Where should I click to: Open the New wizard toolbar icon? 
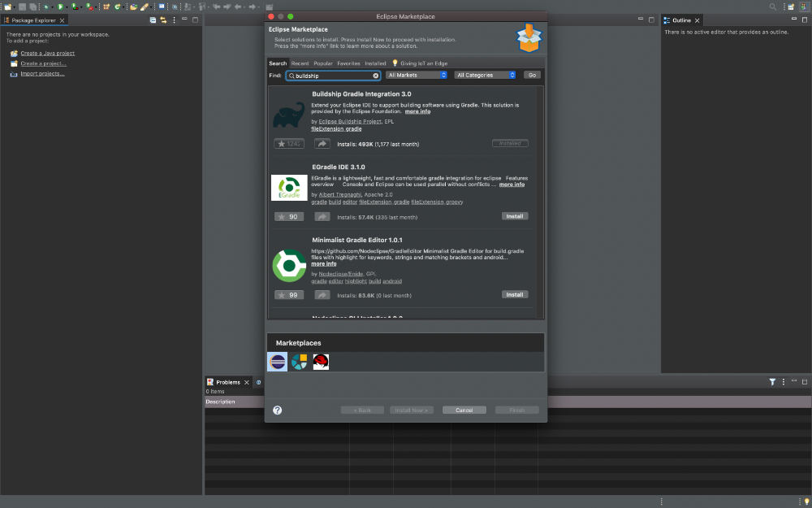[x=7, y=7]
